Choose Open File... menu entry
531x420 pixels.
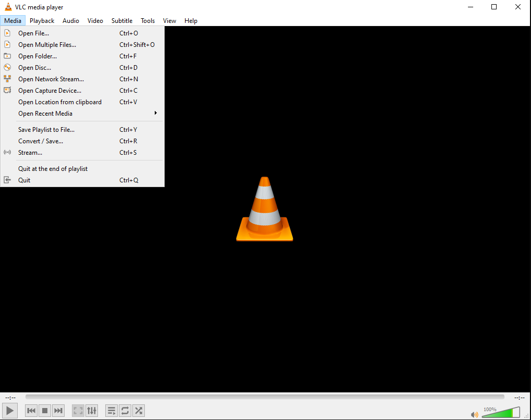pyautogui.click(x=82, y=33)
